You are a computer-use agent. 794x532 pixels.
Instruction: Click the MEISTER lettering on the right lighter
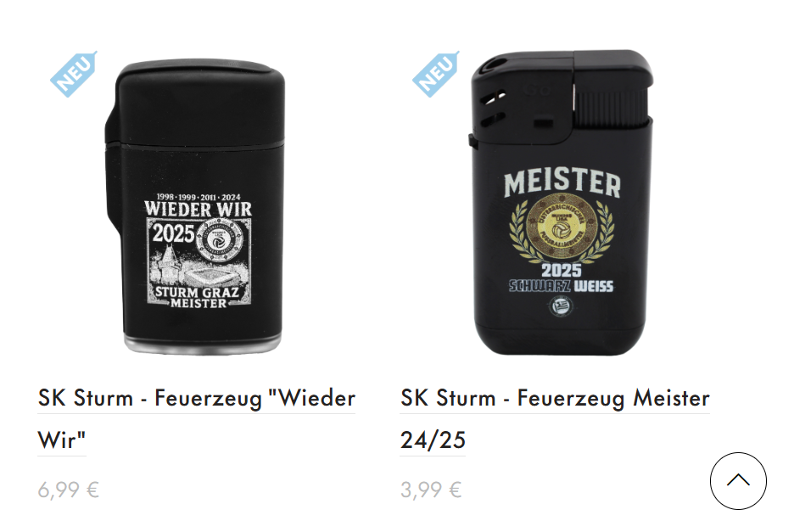coord(562,182)
